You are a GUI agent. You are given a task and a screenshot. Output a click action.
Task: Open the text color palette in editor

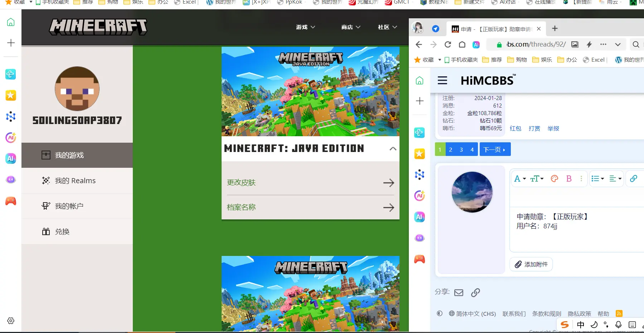pyautogui.click(x=554, y=179)
